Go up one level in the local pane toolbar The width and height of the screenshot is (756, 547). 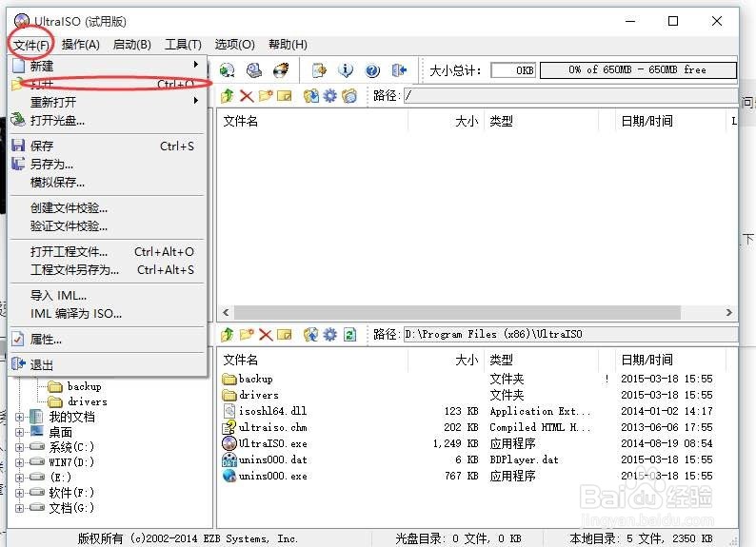tap(228, 334)
